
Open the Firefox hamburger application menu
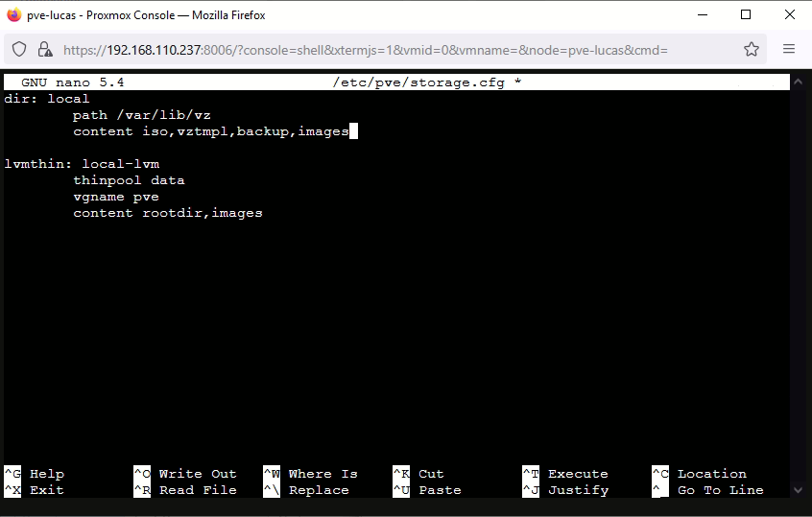[x=789, y=49]
